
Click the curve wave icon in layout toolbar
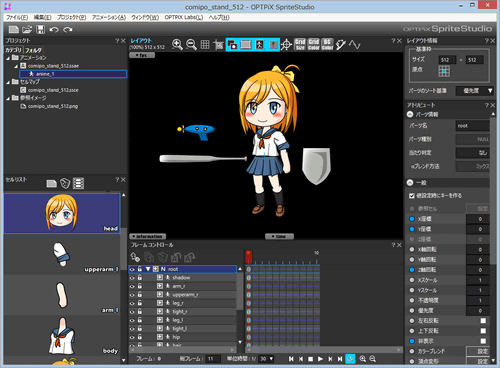pos(355,44)
